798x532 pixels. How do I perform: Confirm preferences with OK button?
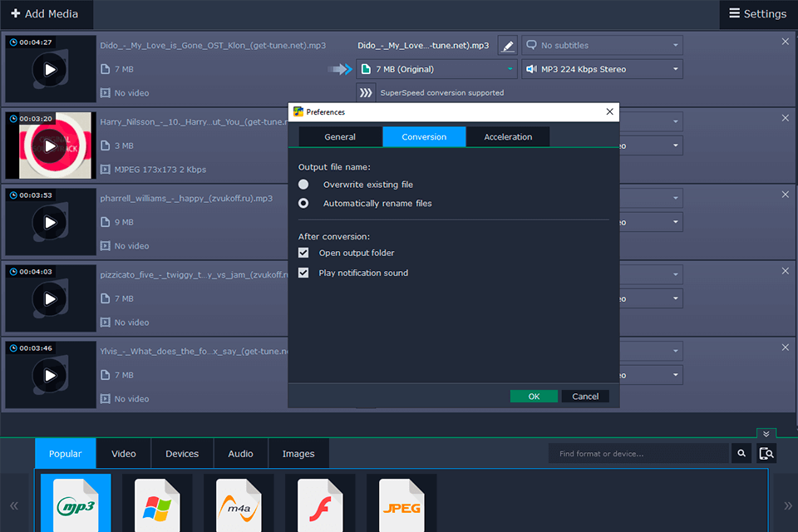pyautogui.click(x=534, y=397)
